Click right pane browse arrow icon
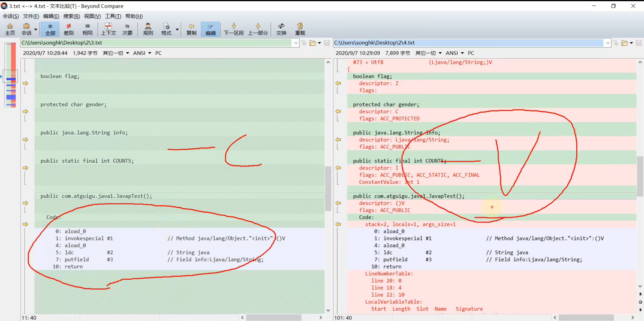644x321 pixels. coord(616,43)
